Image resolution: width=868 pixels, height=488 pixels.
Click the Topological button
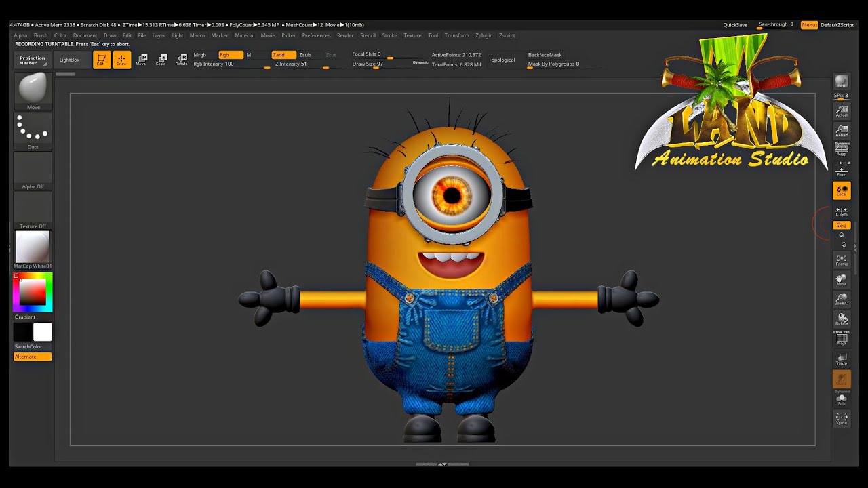[502, 60]
